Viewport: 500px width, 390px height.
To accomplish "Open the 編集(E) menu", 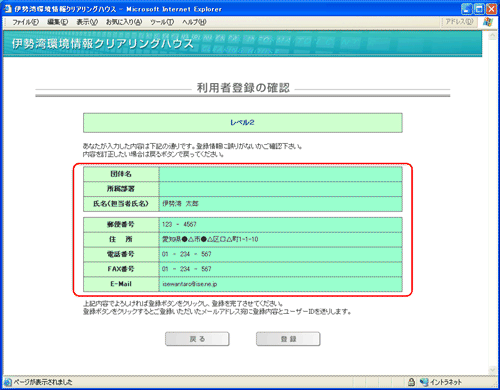I will (57, 22).
